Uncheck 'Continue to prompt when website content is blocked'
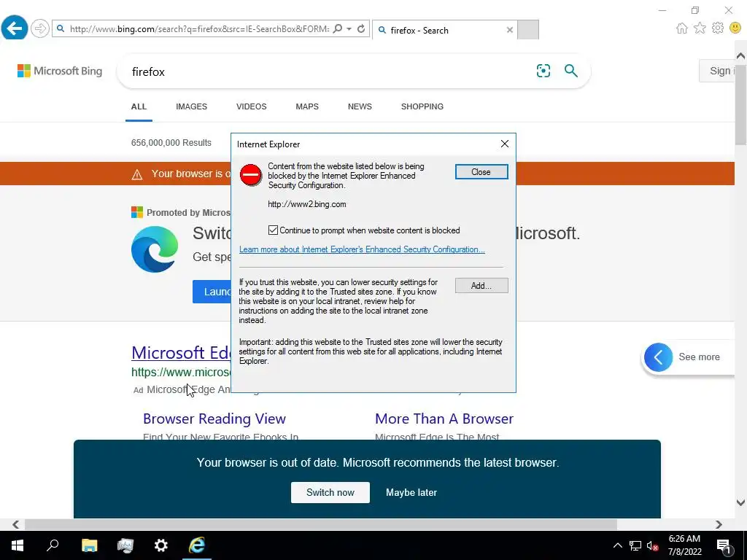This screenshot has height=560, width=747. tap(273, 230)
